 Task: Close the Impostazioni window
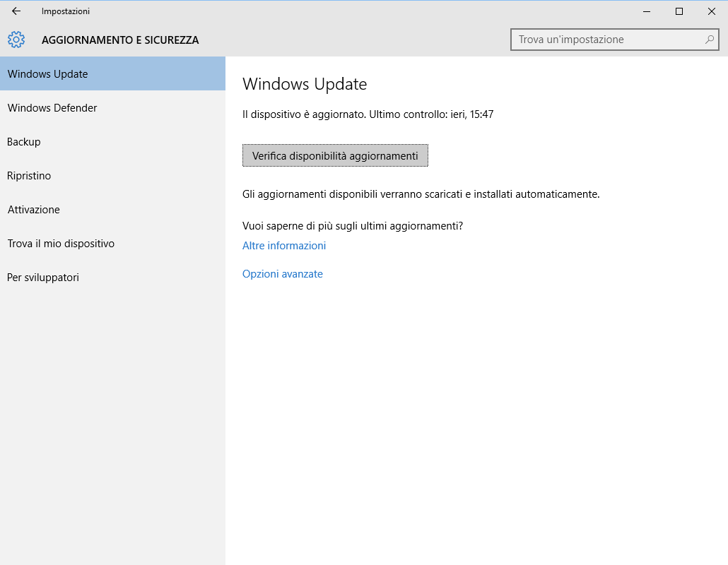coord(711,11)
